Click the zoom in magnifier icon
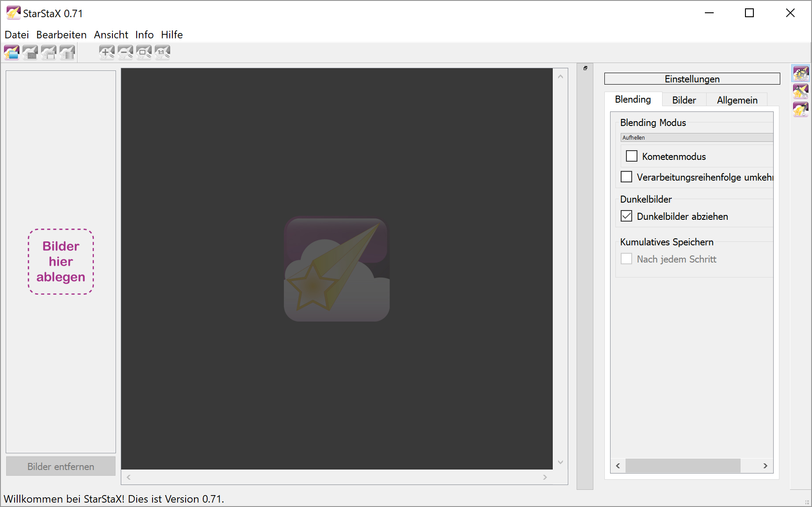 107,52
